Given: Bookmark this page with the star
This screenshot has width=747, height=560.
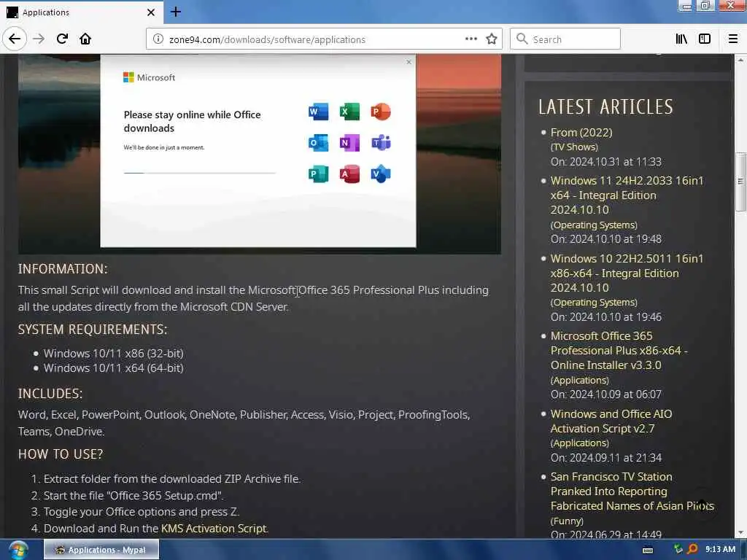Looking at the screenshot, I should pyautogui.click(x=492, y=39).
